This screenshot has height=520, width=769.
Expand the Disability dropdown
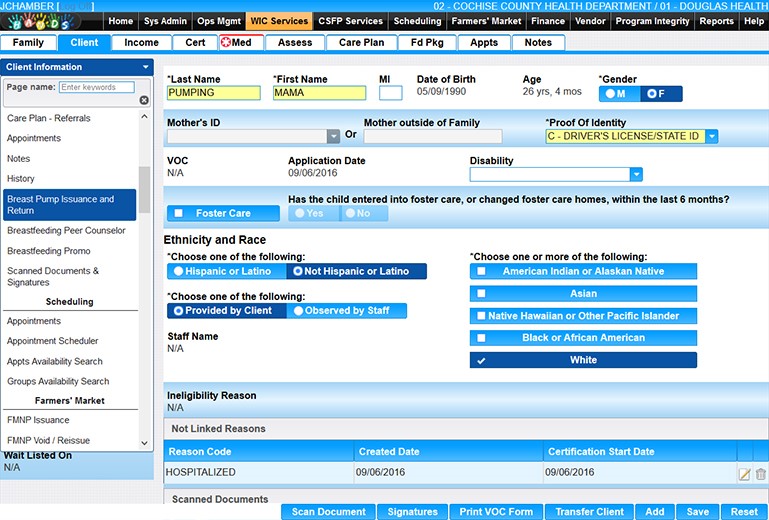pos(636,174)
